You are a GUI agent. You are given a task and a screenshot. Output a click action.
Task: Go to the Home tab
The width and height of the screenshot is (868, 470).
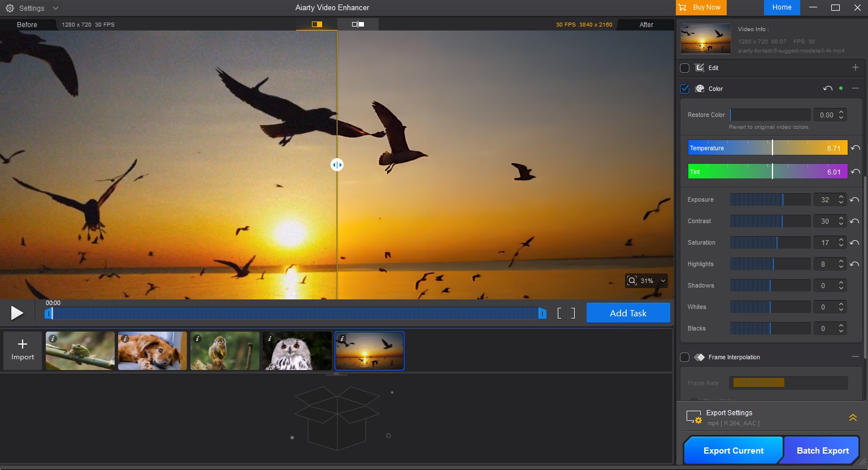point(782,7)
